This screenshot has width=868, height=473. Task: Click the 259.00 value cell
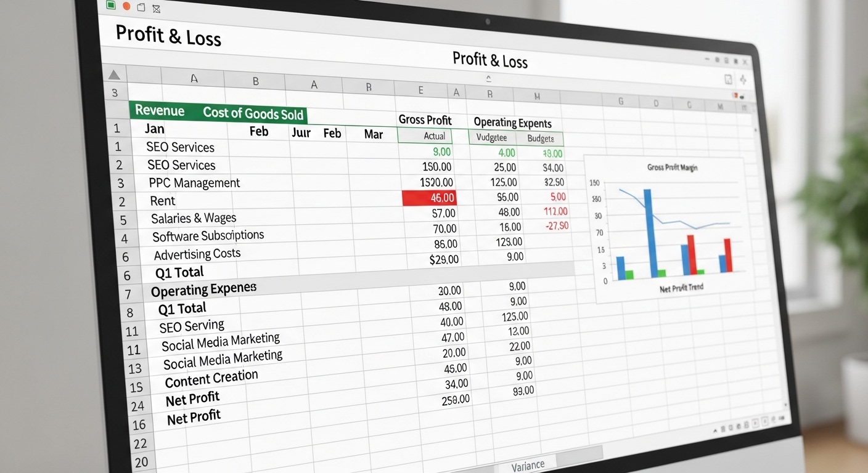coord(456,399)
